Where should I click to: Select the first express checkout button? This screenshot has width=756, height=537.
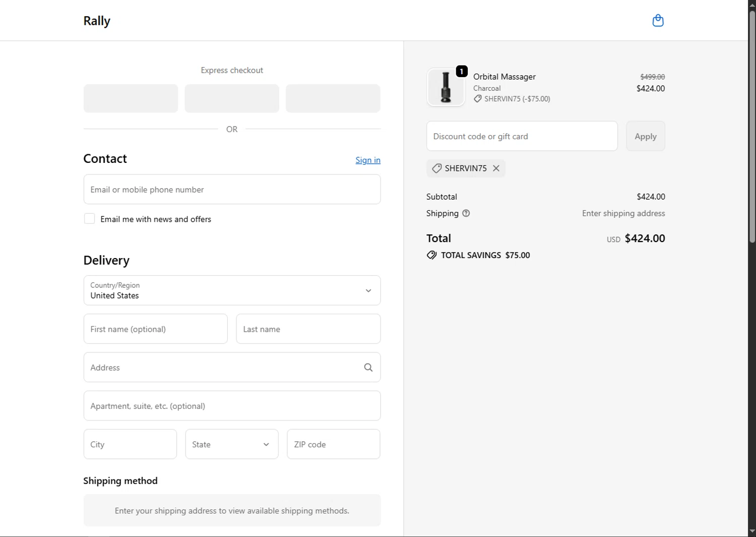coord(131,98)
